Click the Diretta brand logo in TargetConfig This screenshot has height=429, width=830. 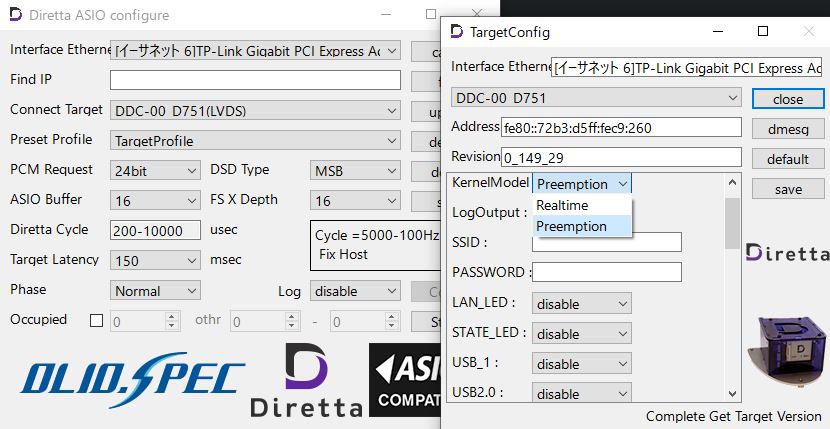[788, 253]
